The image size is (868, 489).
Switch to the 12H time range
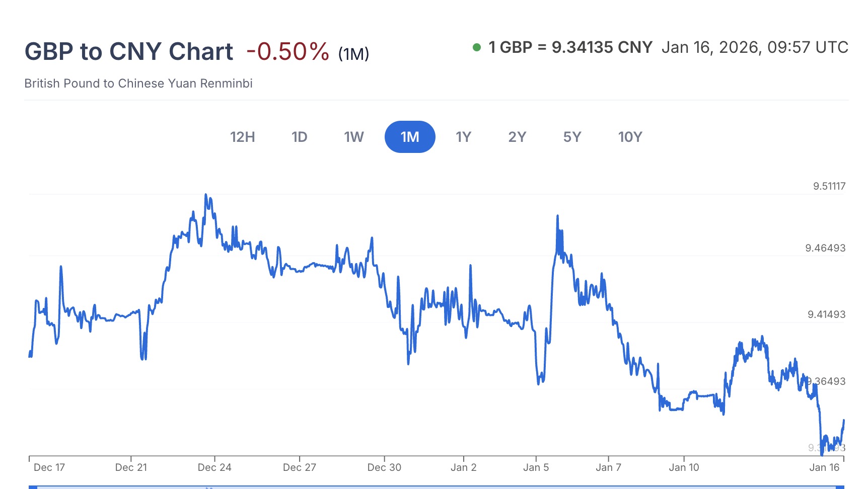(x=242, y=137)
